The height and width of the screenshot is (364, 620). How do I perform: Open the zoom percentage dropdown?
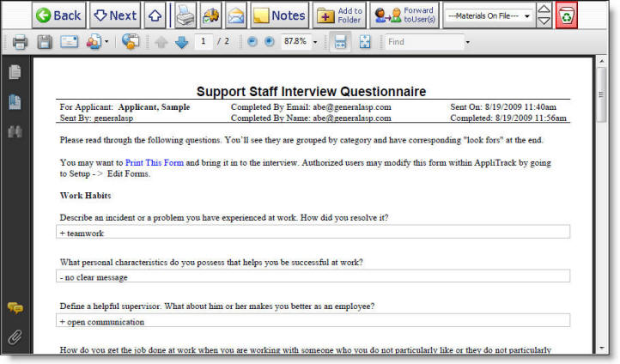click(x=315, y=41)
